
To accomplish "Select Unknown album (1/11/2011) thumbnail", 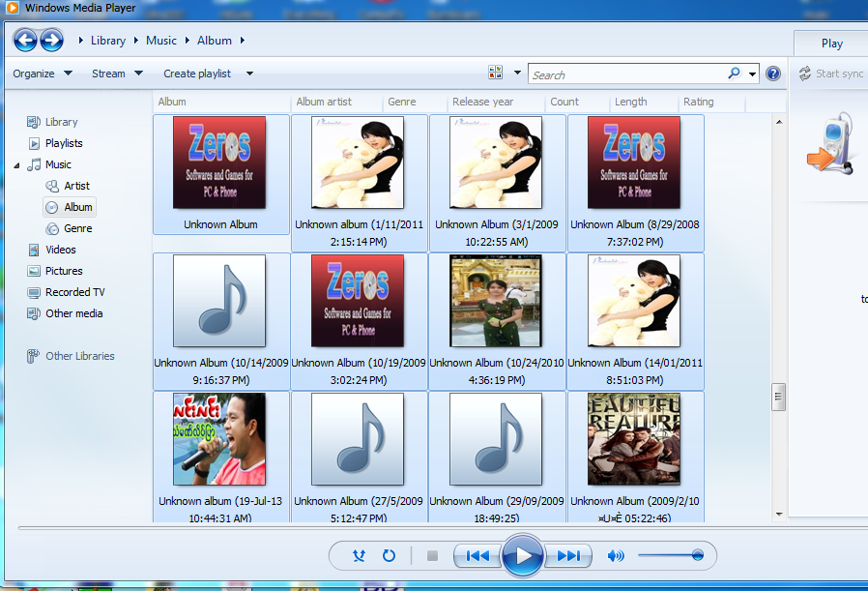I will [358, 163].
